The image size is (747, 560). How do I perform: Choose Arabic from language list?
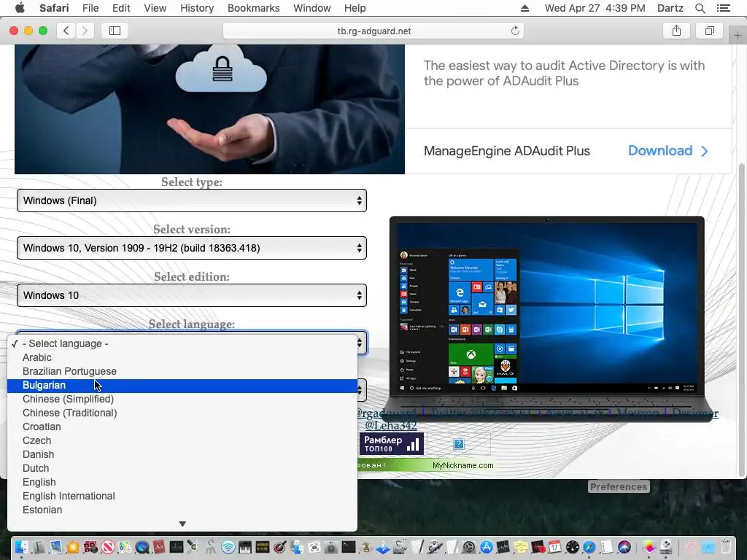pyautogui.click(x=182, y=357)
